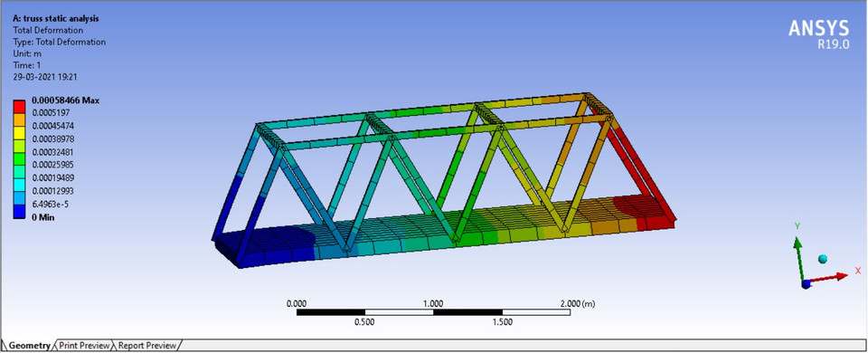Click the cyan isometric view ball on triad
The width and height of the screenshot is (868, 353).
coord(823,259)
